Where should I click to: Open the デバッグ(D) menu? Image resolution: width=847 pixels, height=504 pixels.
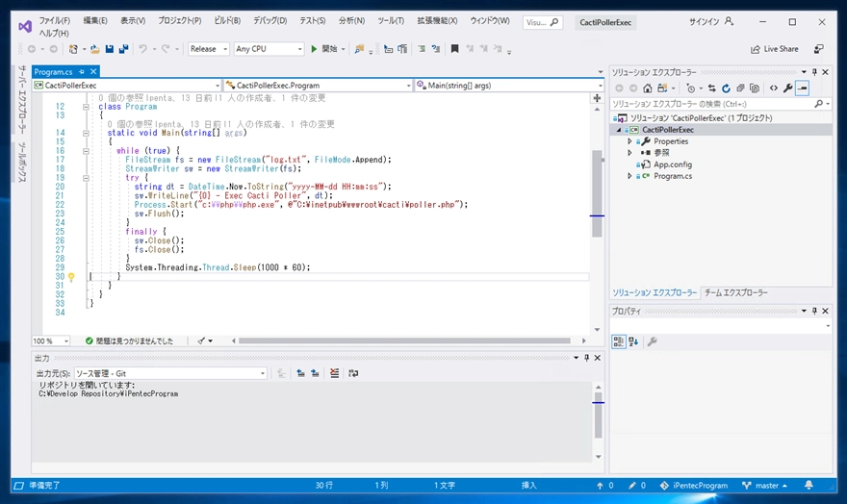(270, 20)
